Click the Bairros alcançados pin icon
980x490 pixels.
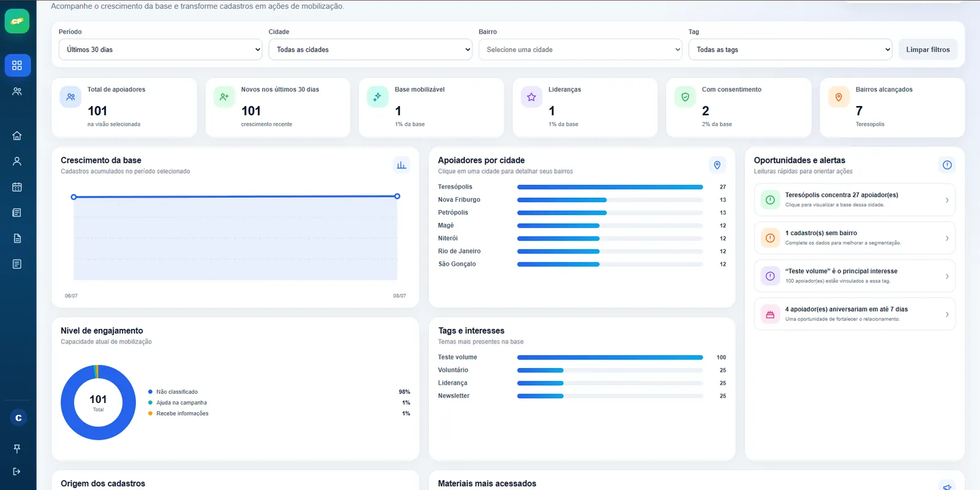click(x=839, y=97)
